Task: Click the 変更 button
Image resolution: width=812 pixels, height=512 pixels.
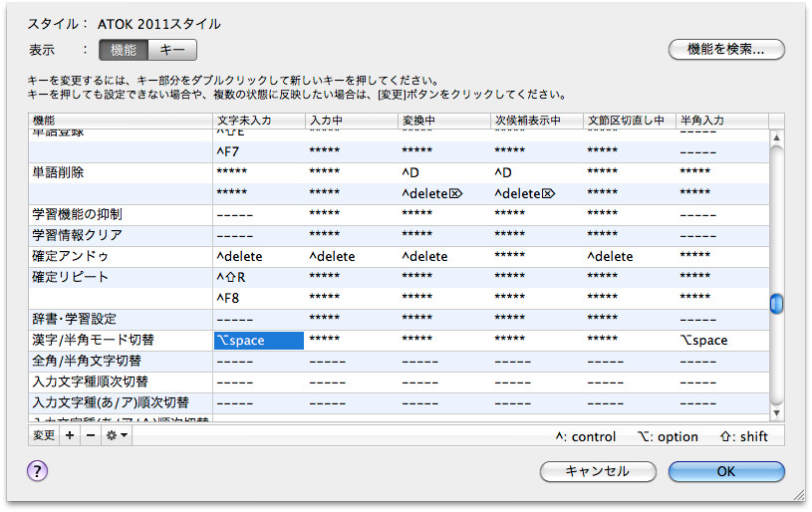Action: point(44,435)
